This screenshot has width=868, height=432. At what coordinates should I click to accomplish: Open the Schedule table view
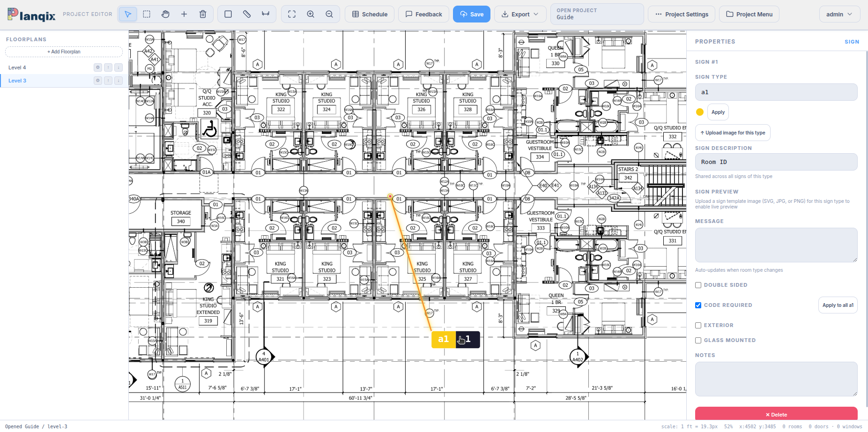370,14
